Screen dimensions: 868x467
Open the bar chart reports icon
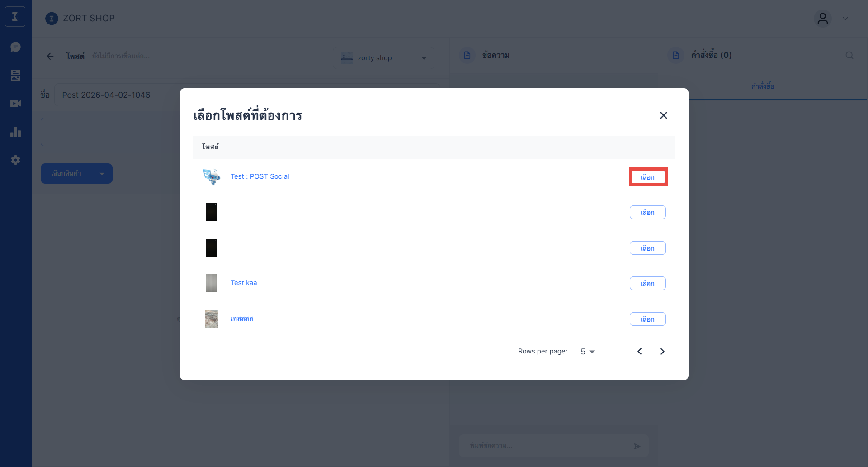15,132
